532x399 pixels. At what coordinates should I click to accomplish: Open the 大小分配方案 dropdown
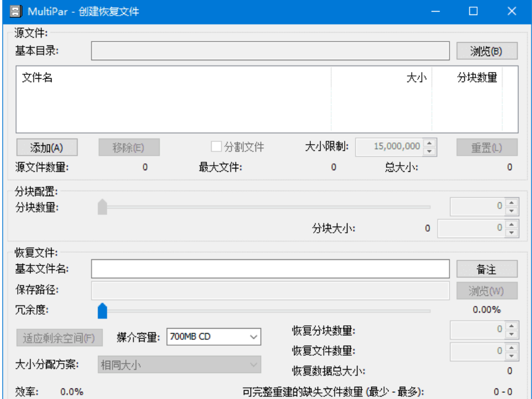coord(253,365)
